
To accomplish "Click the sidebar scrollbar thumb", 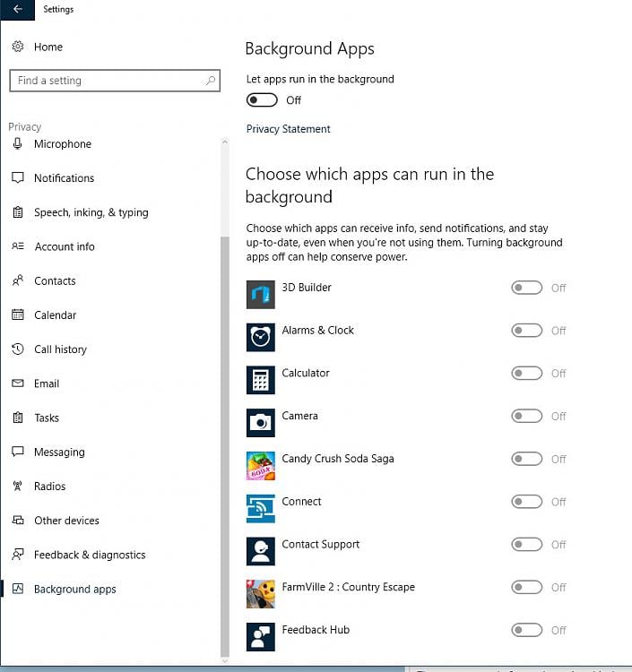I will pos(225,445).
